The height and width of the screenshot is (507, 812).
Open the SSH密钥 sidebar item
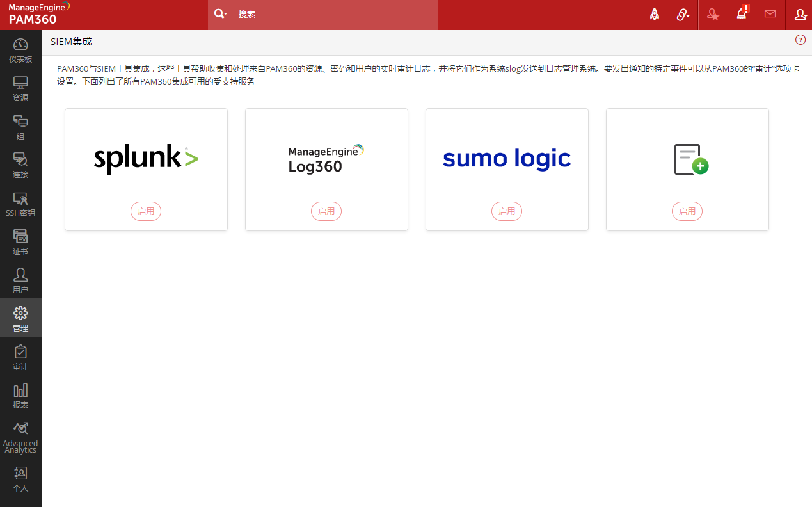20,204
